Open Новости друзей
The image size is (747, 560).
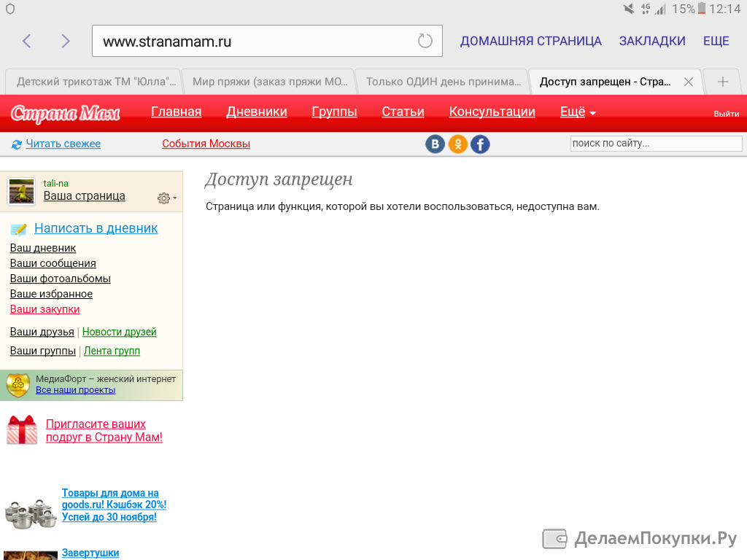[120, 332]
